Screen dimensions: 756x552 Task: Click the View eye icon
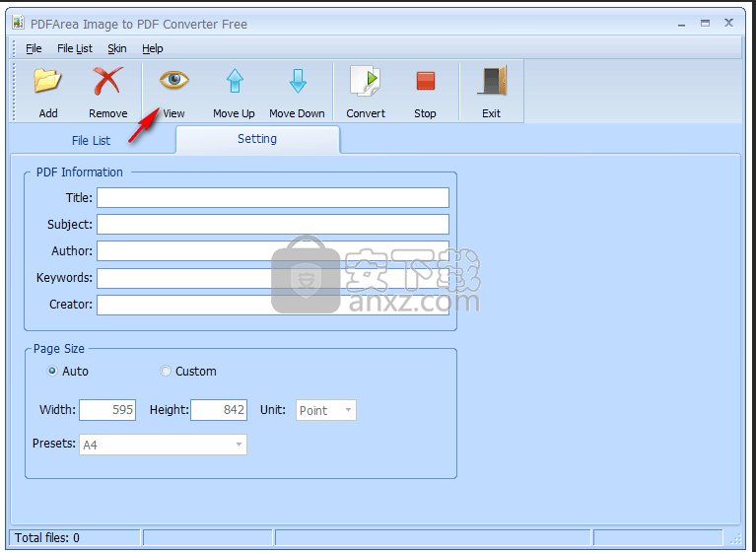[x=174, y=80]
